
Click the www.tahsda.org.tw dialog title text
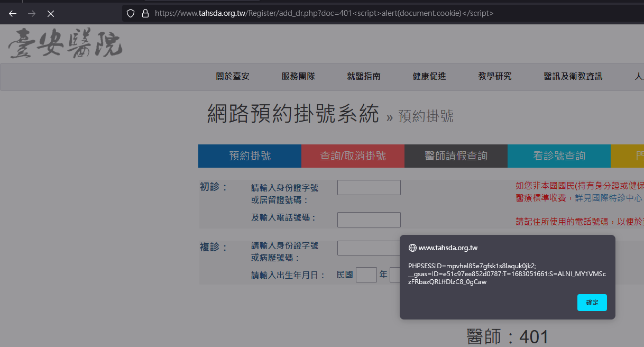(448, 248)
